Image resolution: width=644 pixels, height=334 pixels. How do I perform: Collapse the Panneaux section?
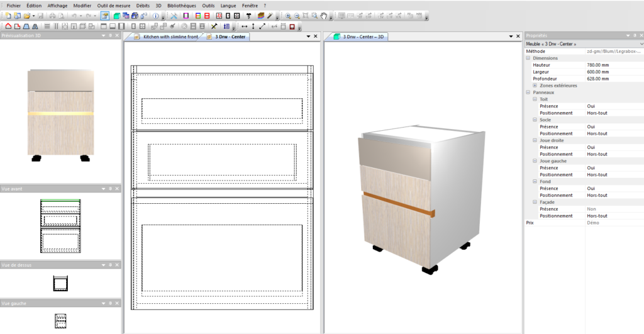[528, 92]
